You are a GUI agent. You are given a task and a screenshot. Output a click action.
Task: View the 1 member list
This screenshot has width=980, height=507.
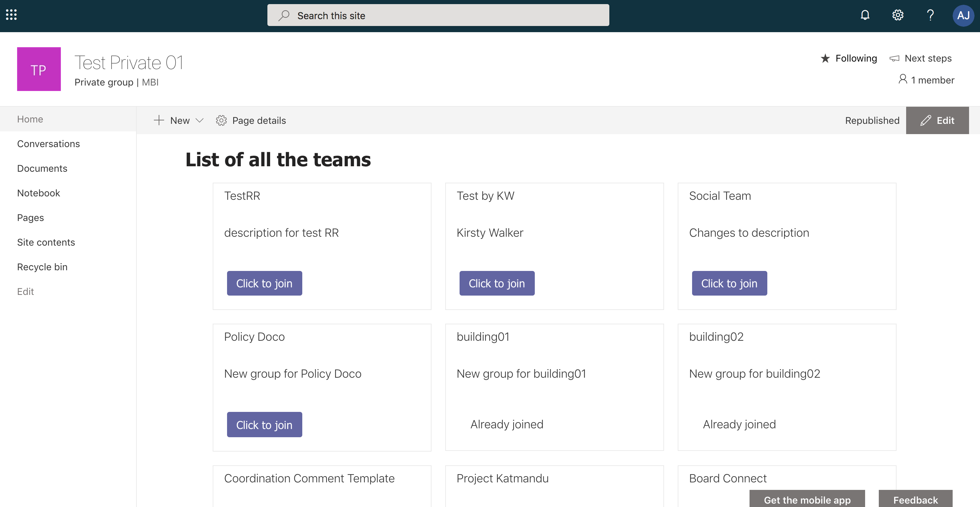926,80
